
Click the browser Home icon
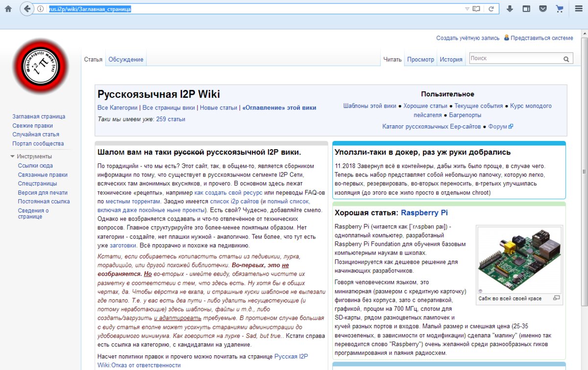pos(8,9)
